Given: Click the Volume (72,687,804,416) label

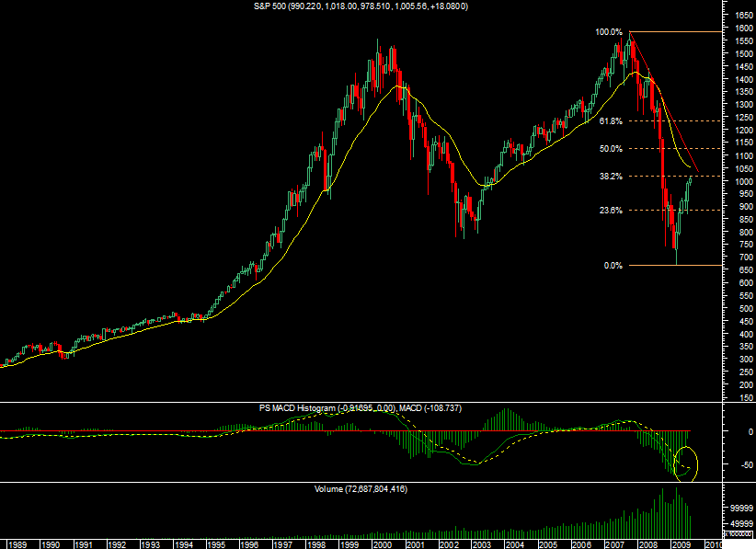Looking at the screenshot, I should click(x=361, y=489).
